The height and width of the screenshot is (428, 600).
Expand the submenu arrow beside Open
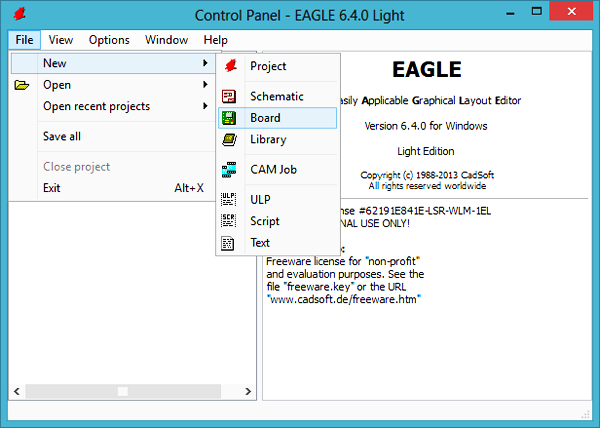tap(205, 85)
